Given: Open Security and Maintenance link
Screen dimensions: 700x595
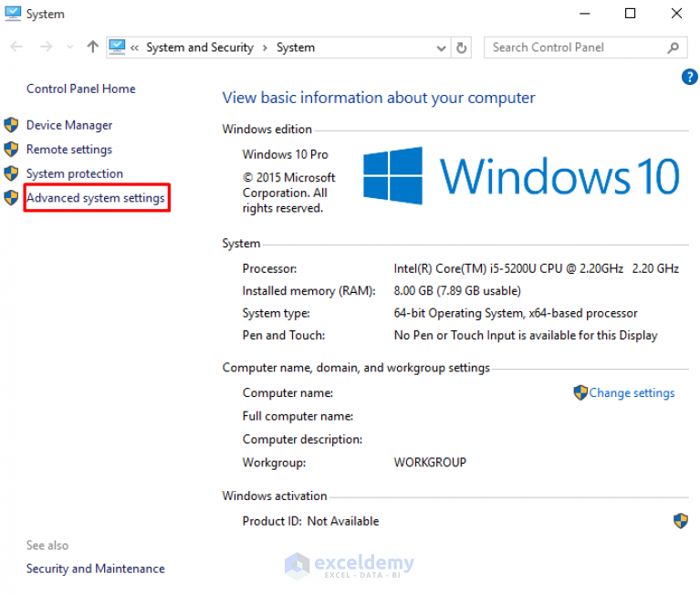Looking at the screenshot, I should (x=96, y=569).
